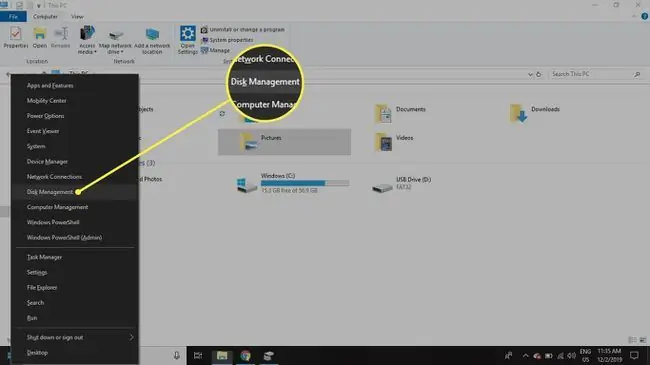Open the Explorer help icon
650x365 pixels.
[x=645, y=16]
